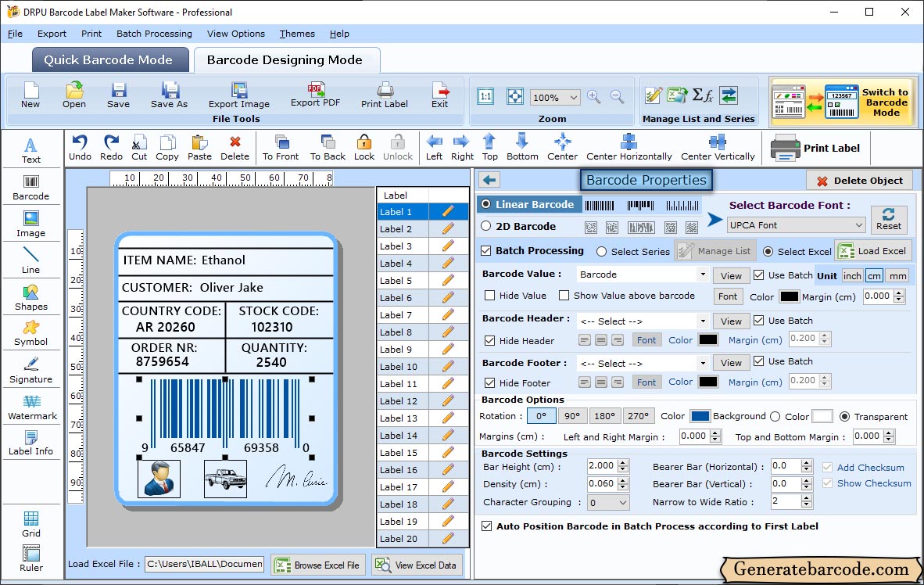
Task: Enable the Hide Value checkbox
Action: click(x=489, y=296)
